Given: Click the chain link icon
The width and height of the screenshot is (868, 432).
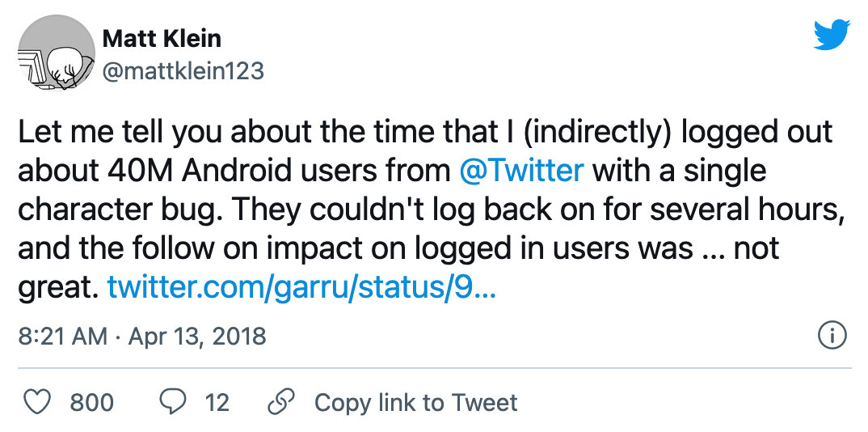Looking at the screenshot, I should pos(280,402).
